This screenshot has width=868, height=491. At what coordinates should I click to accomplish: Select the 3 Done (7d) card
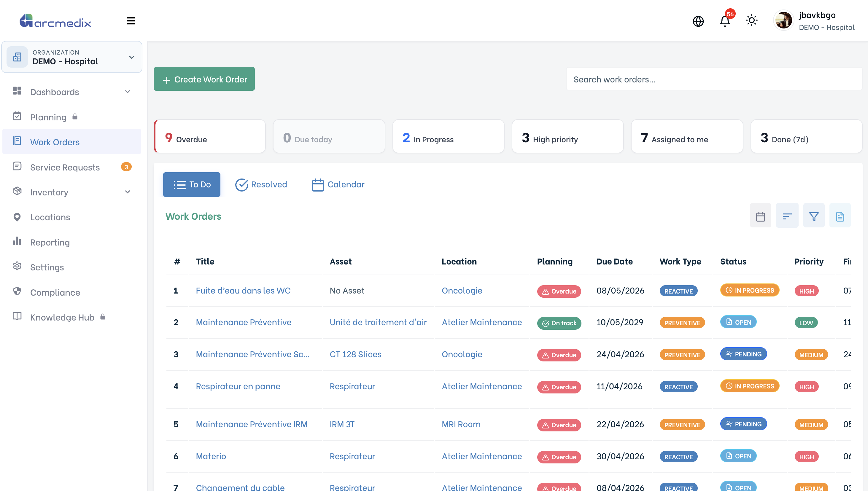pos(806,137)
